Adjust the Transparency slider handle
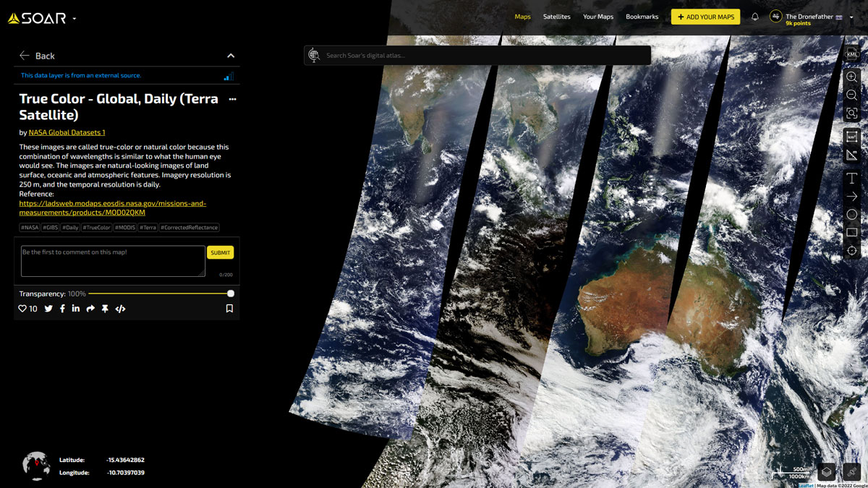The width and height of the screenshot is (868, 488). [x=231, y=294]
